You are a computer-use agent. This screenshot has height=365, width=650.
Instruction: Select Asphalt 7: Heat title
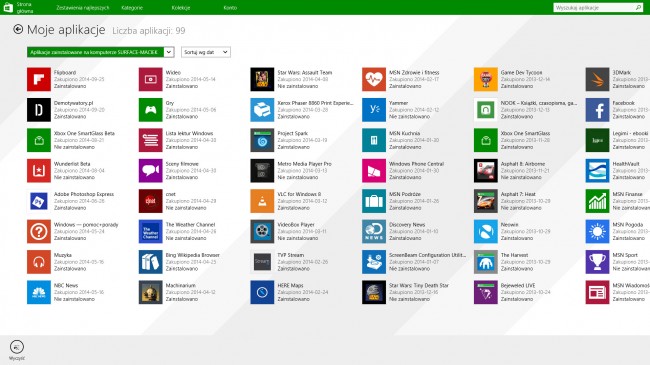518,194
